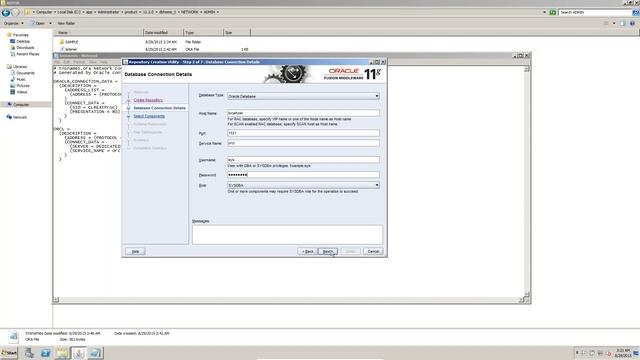Click Java application icon on taskbar
Image resolution: width=640 pixels, height=360 pixels.
coord(79,353)
